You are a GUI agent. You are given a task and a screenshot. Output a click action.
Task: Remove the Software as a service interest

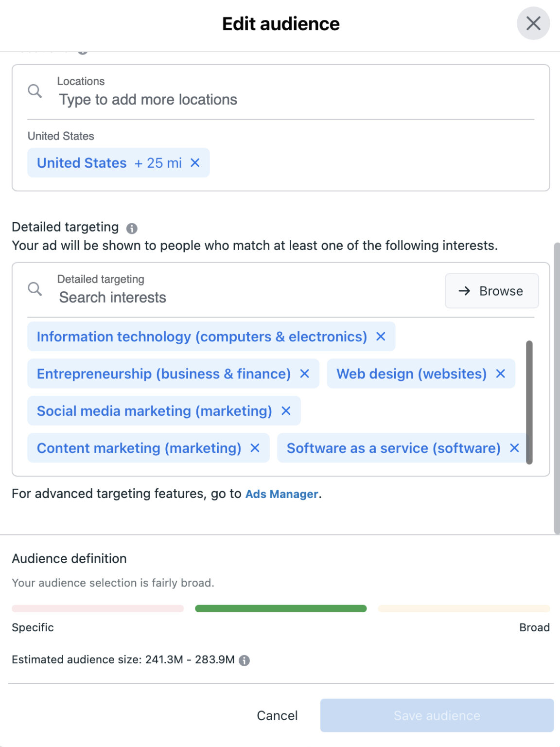(x=514, y=448)
